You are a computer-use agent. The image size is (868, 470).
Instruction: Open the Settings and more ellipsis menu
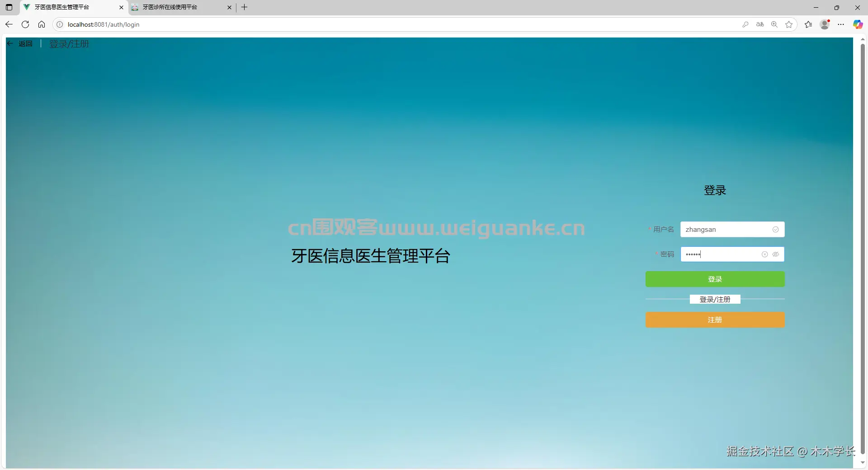(841, 24)
